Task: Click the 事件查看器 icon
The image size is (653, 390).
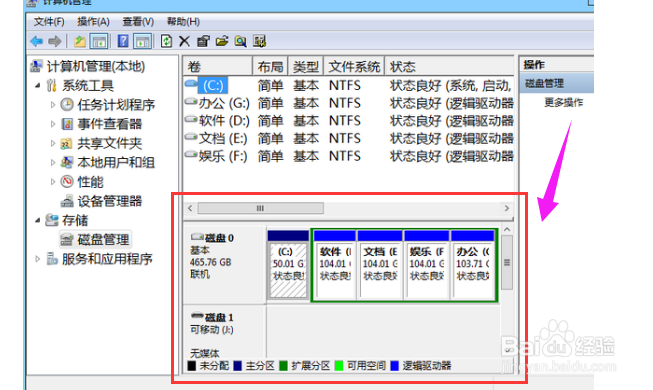Action: point(67,124)
